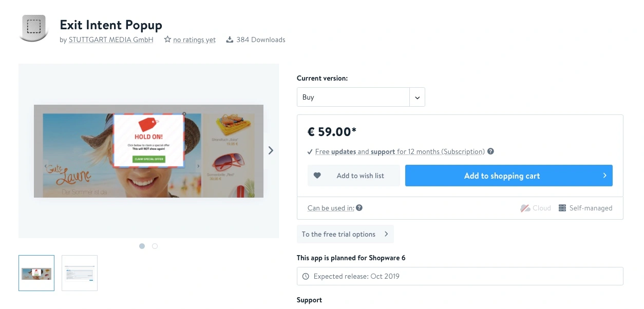Click the heart icon to add to wish list

[x=318, y=176]
